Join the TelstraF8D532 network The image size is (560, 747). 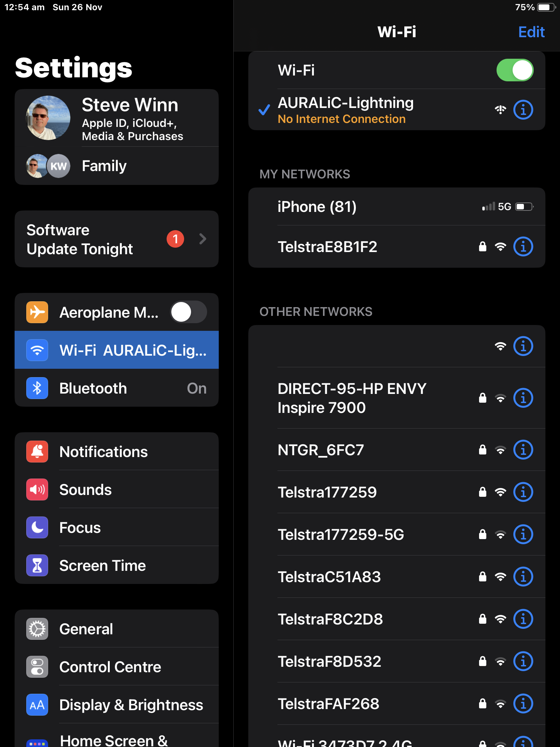pyautogui.click(x=397, y=661)
